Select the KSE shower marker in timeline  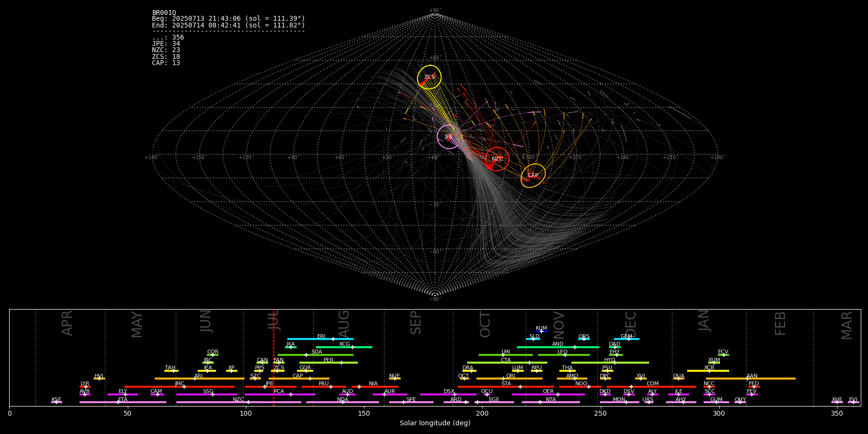pos(56,402)
